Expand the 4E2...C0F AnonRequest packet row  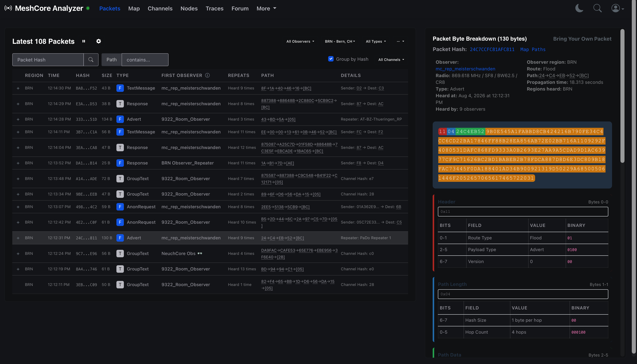[x=18, y=222]
